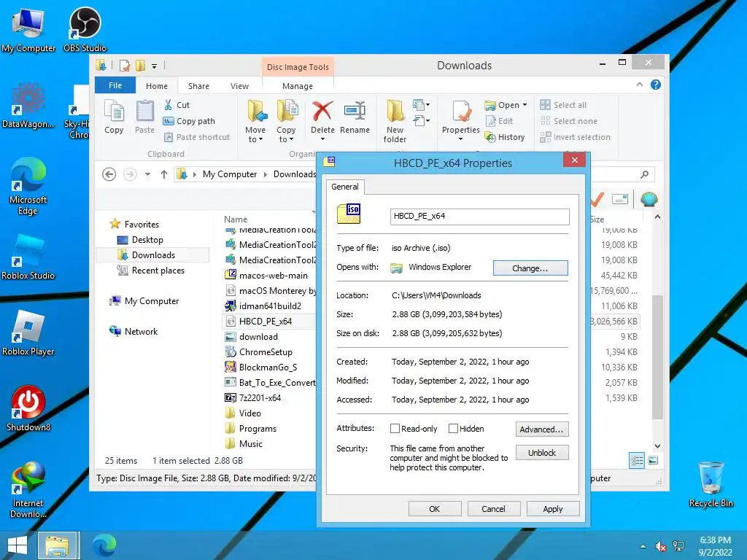This screenshot has height=560, width=747.
Task: Click the Rename icon in the ribbon
Action: (355, 117)
